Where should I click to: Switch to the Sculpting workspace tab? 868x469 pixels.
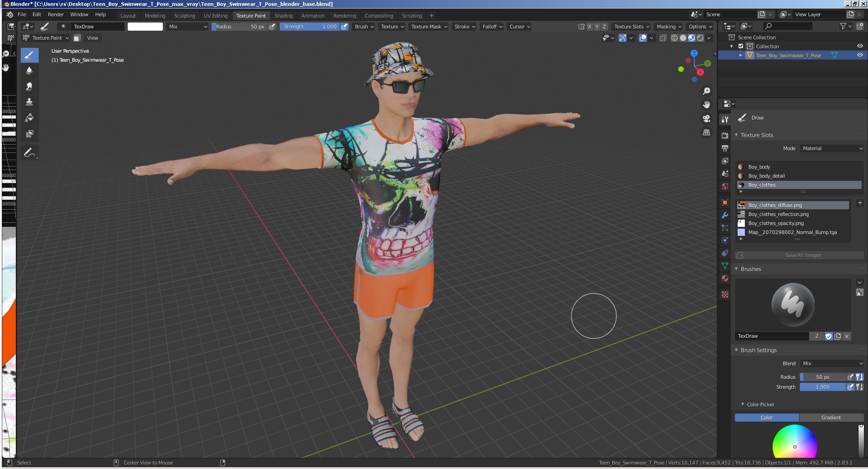click(185, 15)
